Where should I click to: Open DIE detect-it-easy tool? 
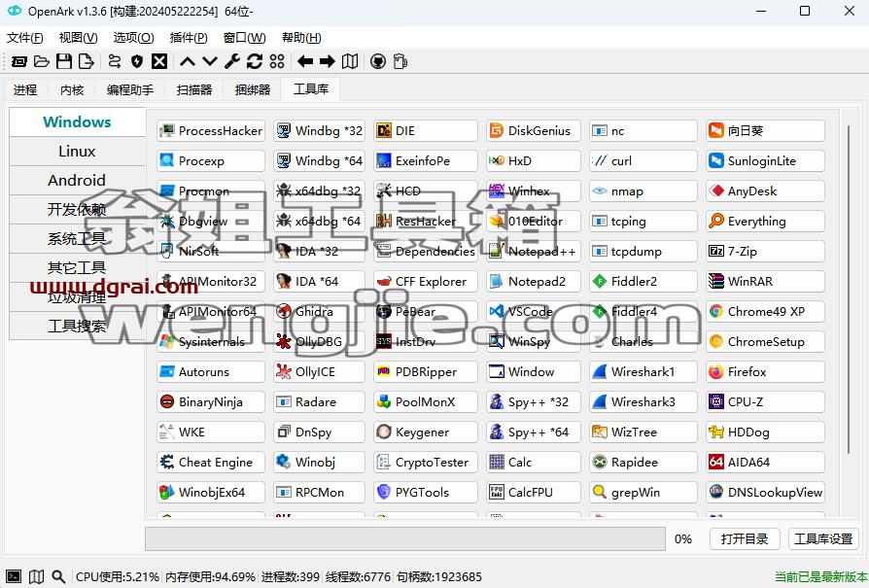(x=425, y=131)
